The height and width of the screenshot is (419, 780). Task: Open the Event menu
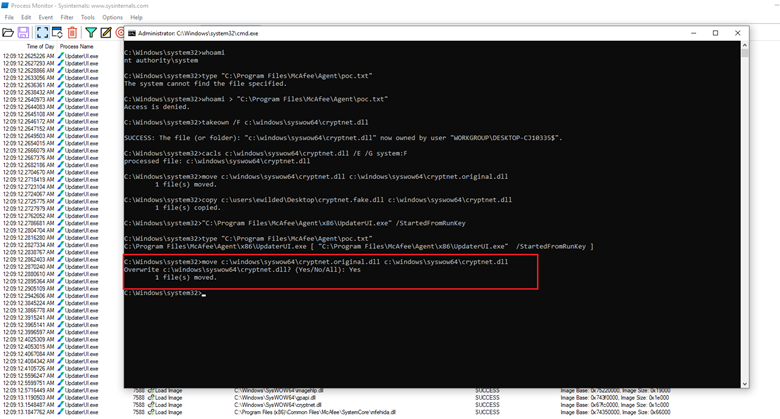(x=46, y=17)
